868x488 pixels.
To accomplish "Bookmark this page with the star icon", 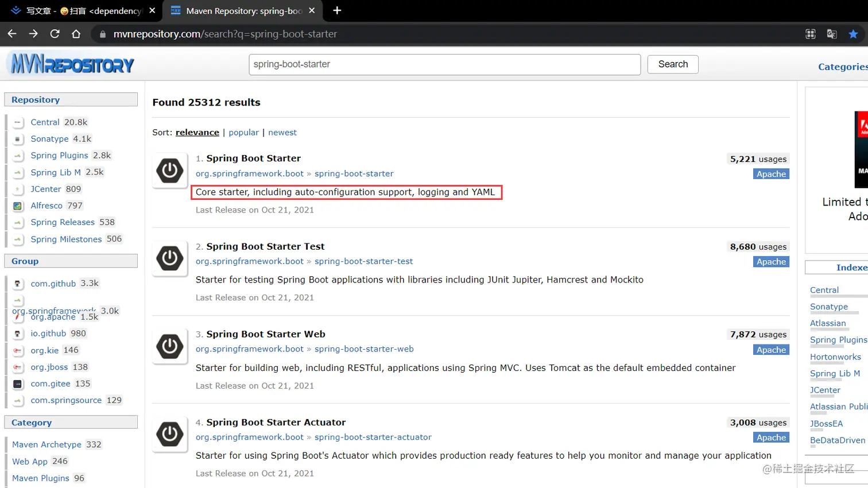I will (853, 34).
